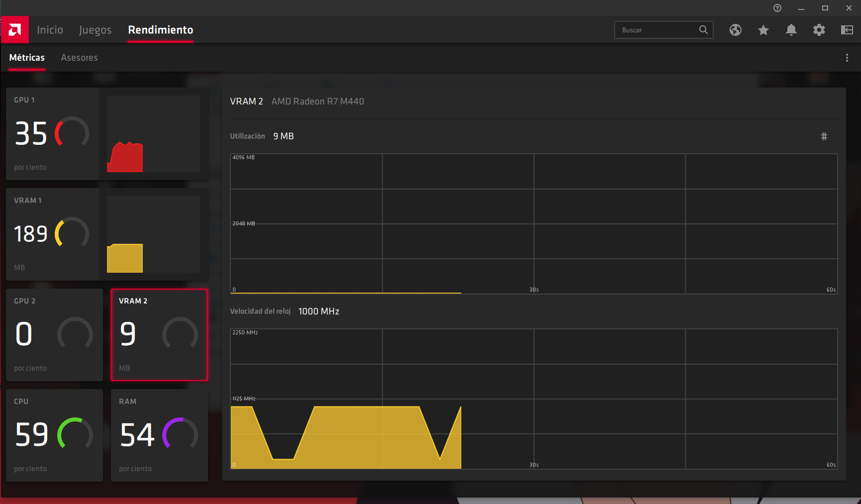Open the three-dot more options menu
Screen dimensions: 861x504
coord(847,58)
